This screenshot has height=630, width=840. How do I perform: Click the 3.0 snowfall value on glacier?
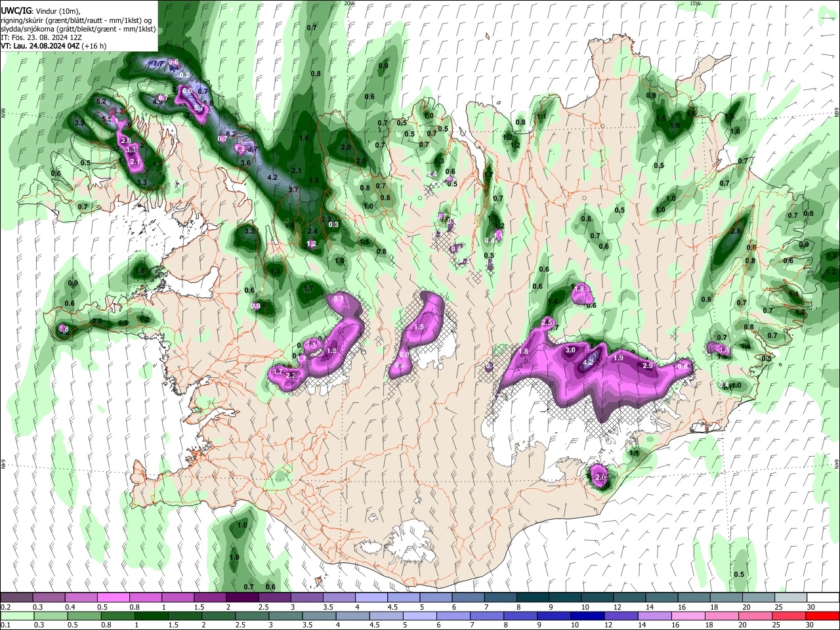coord(570,350)
